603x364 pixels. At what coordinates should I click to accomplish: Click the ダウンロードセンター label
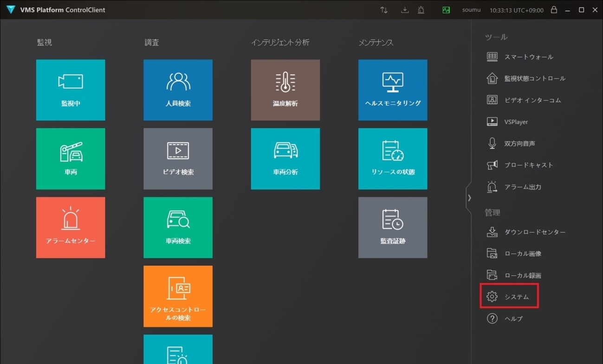point(535,232)
